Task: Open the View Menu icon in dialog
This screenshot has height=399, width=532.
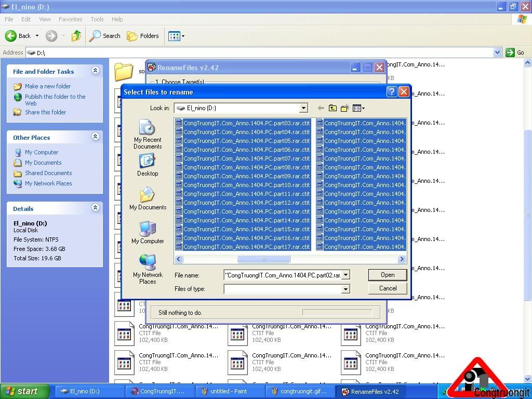Action: 358,108
